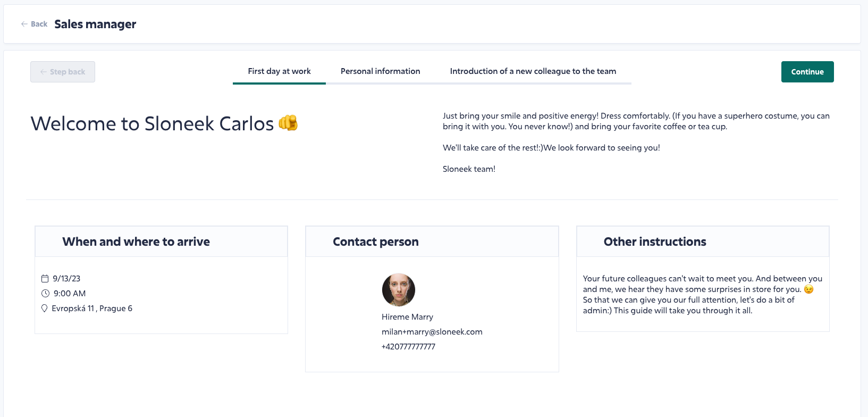Click the Step back button
The image size is (868, 417).
click(63, 72)
